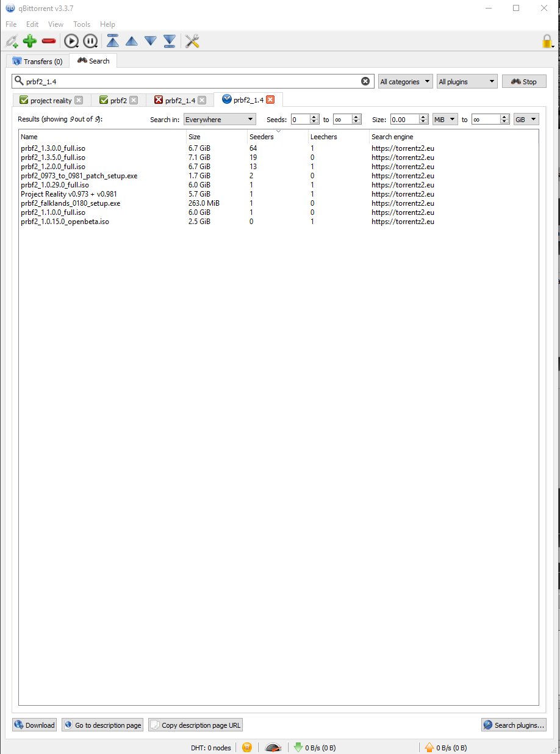The width and height of the screenshot is (560, 754).
Task: Switch to the Transfers (0) tab
Action: (38, 61)
